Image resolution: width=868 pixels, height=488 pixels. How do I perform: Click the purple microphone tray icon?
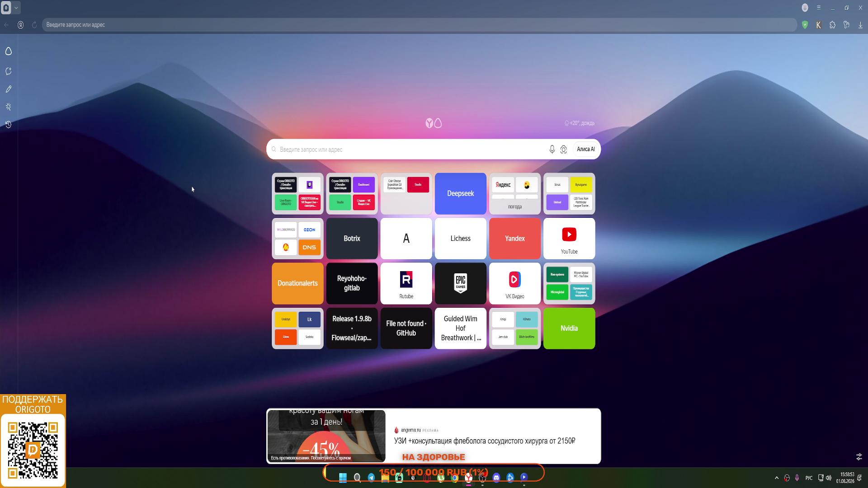click(797, 478)
